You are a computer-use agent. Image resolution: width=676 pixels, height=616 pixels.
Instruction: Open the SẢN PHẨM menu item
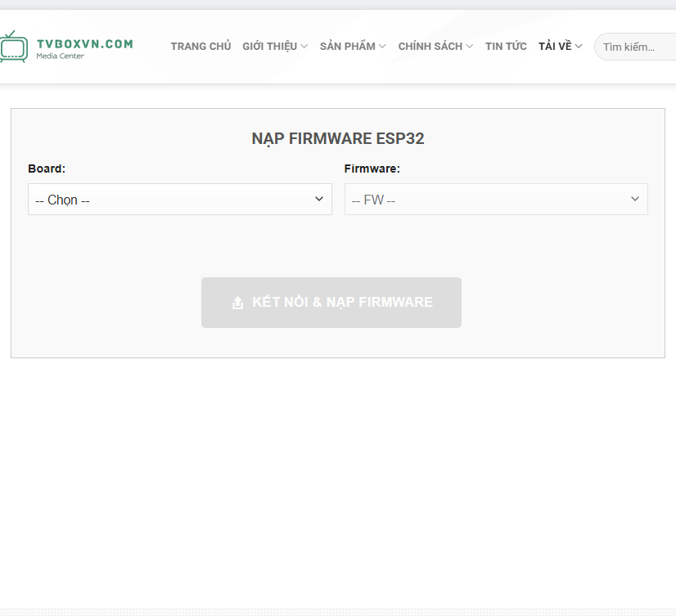(347, 47)
